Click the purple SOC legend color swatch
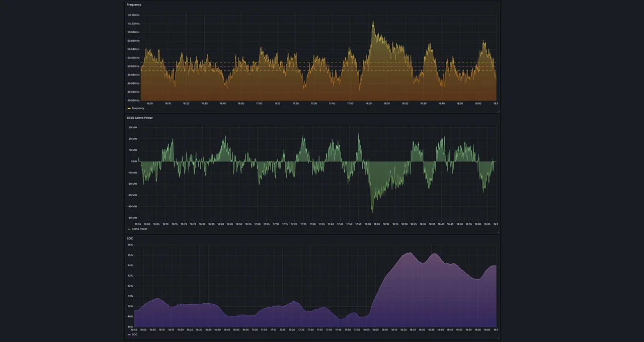 click(129, 334)
